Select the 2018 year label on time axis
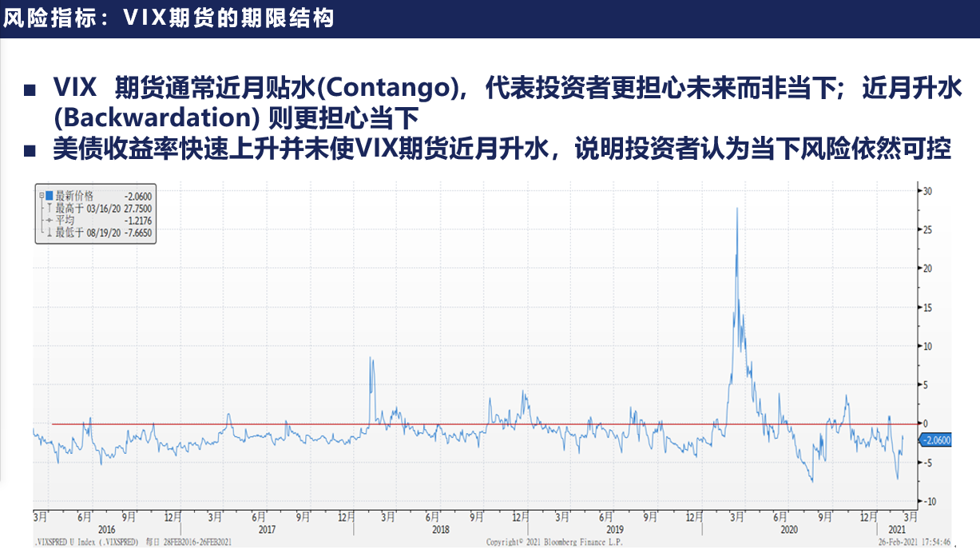 pyautogui.click(x=440, y=530)
